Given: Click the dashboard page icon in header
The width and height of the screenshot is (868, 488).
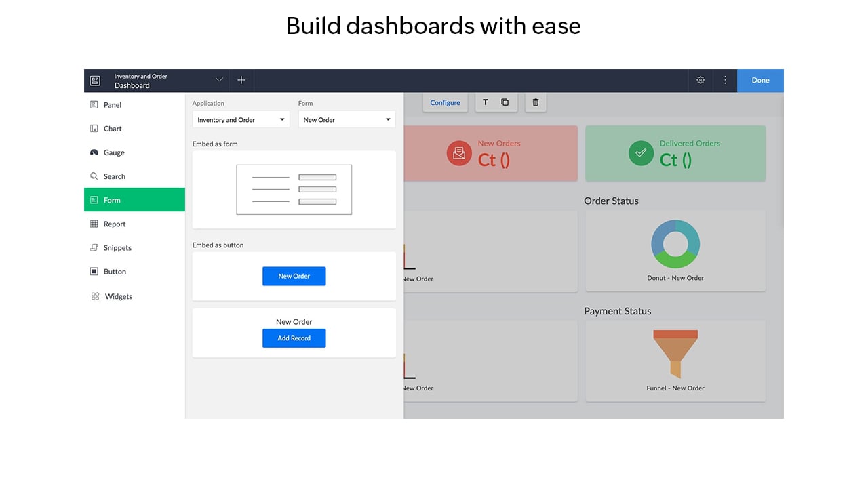Looking at the screenshot, I should [x=96, y=81].
